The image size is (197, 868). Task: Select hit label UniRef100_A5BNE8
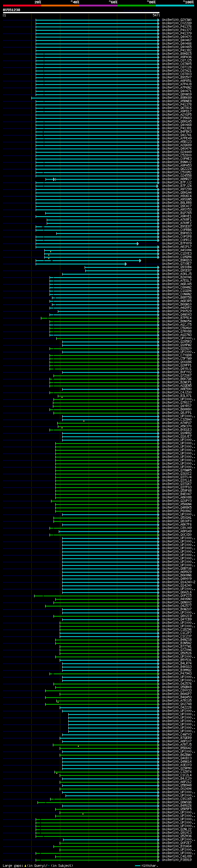click(177, 101)
